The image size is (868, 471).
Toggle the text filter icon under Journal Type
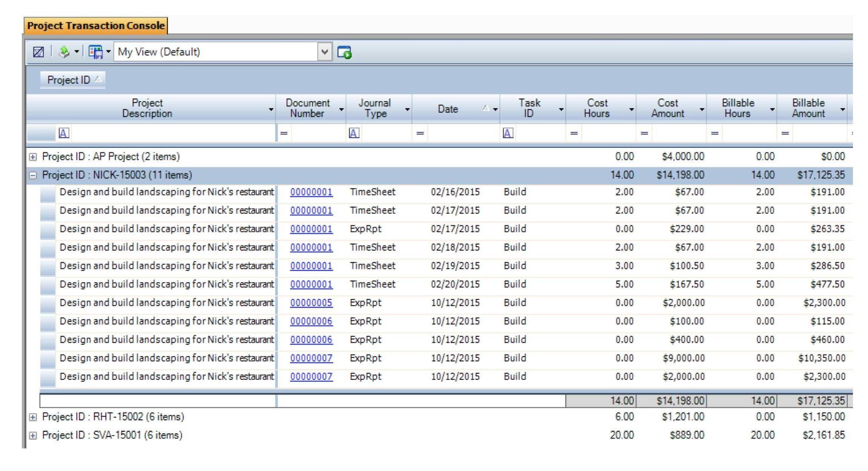click(354, 133)
